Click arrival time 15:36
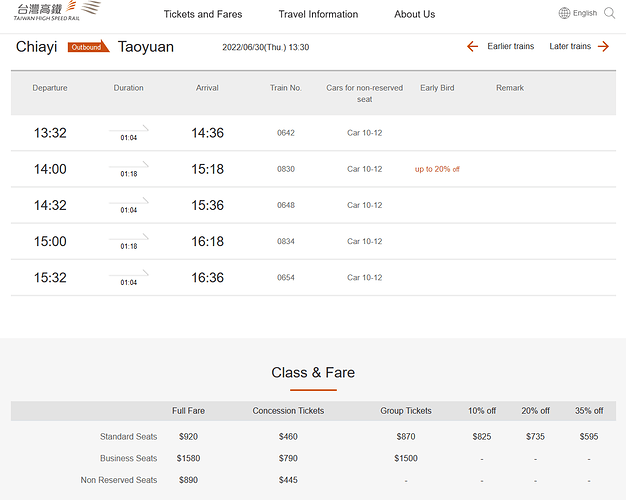The width and height of the screenshot is (626, 500). tap(207, 205)
